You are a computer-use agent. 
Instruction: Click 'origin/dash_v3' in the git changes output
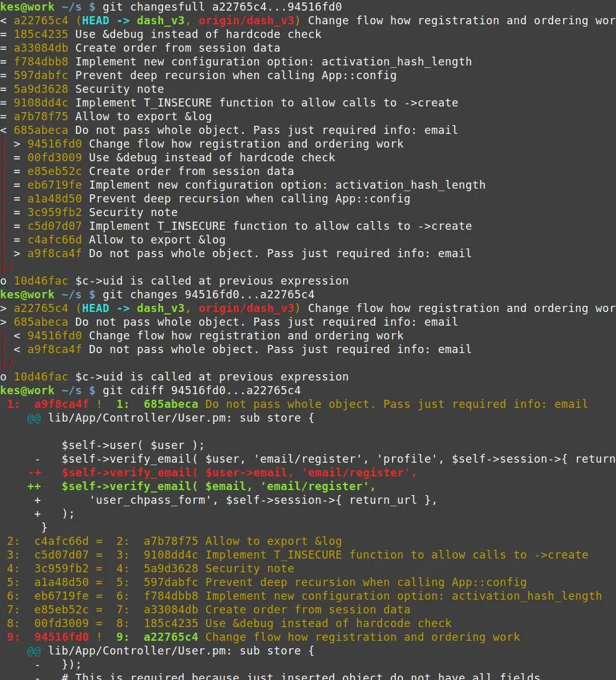click(x=246, y=308)
